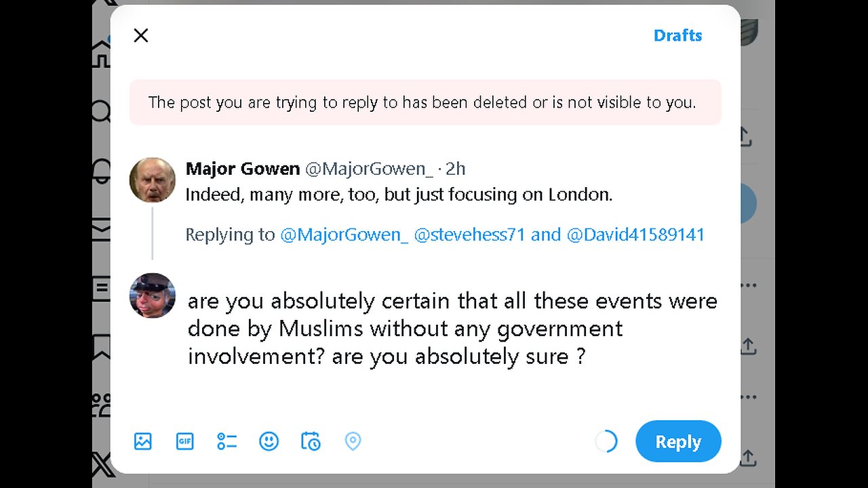Open the emoji picker
This screenshot has width=868, height=488.
click(269, 441)
